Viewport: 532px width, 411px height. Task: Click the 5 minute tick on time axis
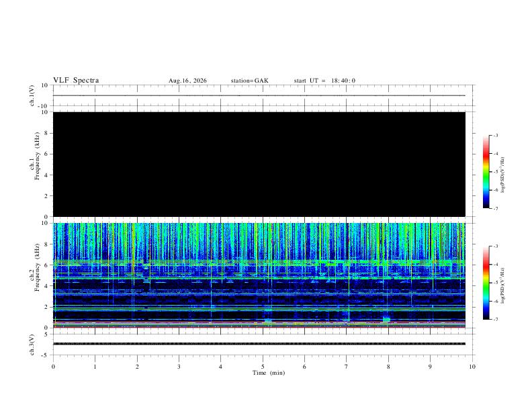pos(263,367)
